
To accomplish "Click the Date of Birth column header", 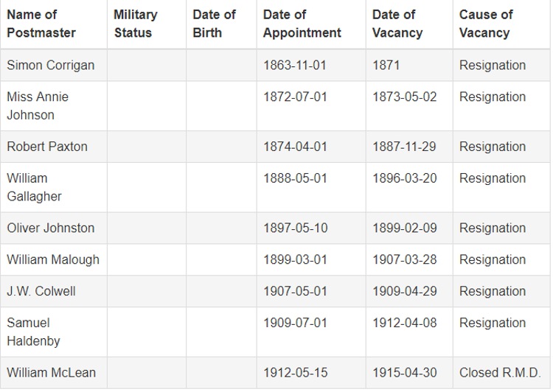I will pyautogui.click(x=214, y=24).
